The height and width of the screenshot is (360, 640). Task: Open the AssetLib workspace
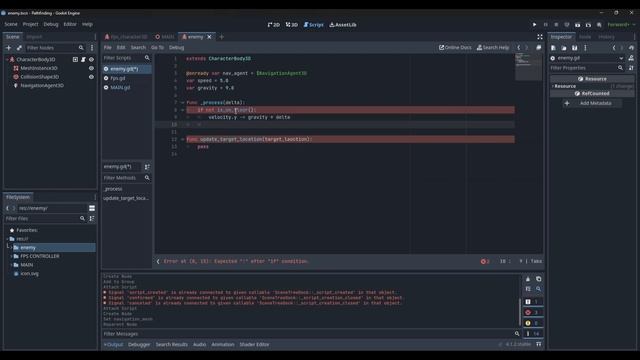pos(343,24)
